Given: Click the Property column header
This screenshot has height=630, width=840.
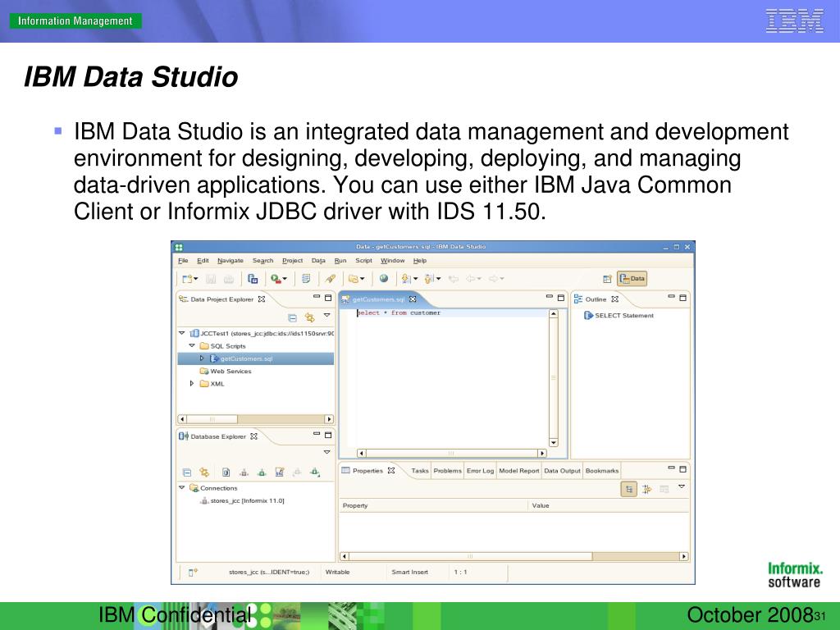Looking at the screenshot, I should tap(434, 505).
